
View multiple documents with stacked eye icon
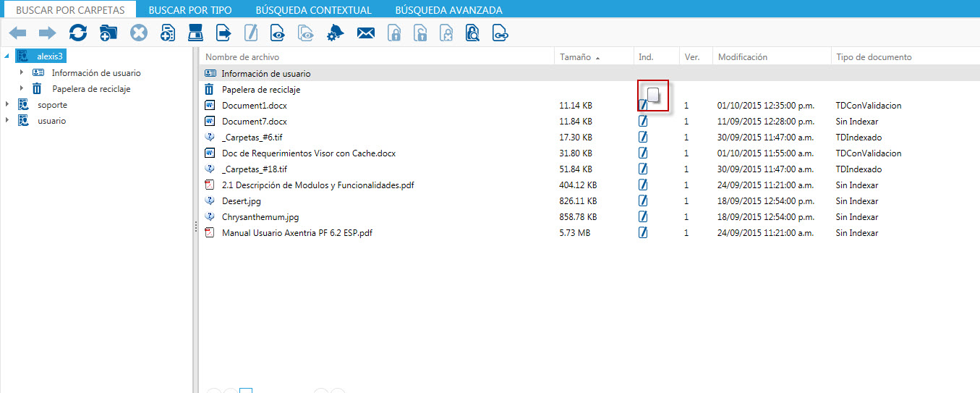click(307, 33)
